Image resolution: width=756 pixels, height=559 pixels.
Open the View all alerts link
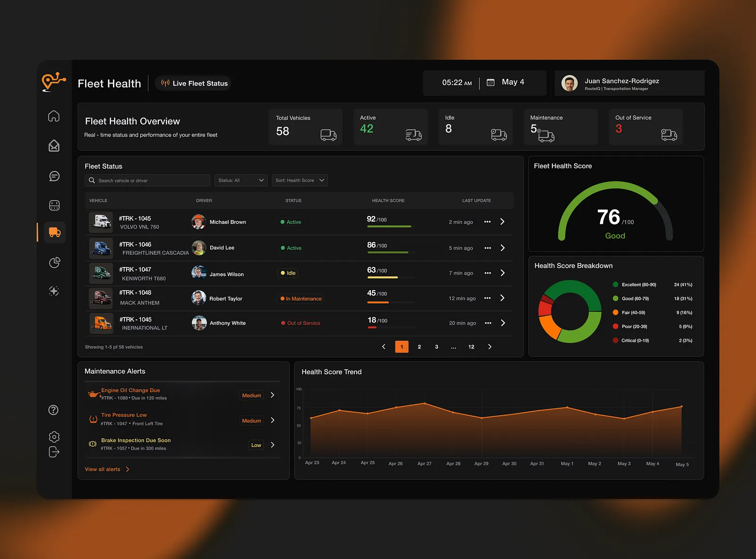point(107,469)
